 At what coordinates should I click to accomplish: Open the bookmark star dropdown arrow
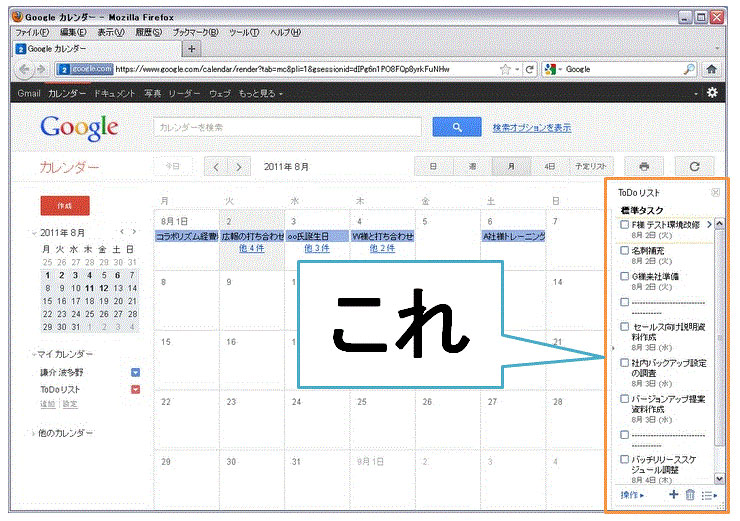[x=517, y=69]
